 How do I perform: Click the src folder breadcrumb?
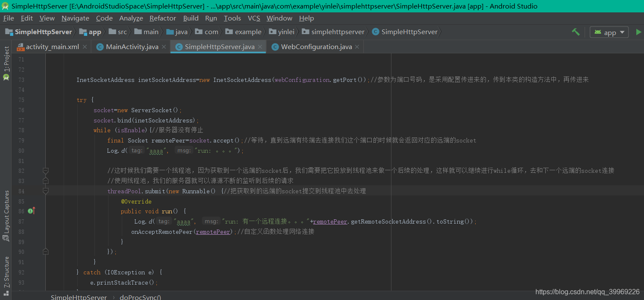[118, 32]
